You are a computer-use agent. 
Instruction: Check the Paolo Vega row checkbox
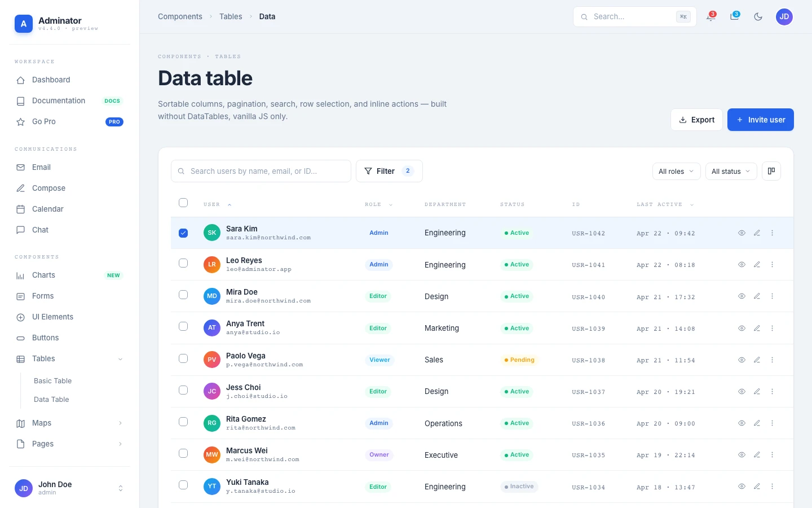[x=183, y=358]
